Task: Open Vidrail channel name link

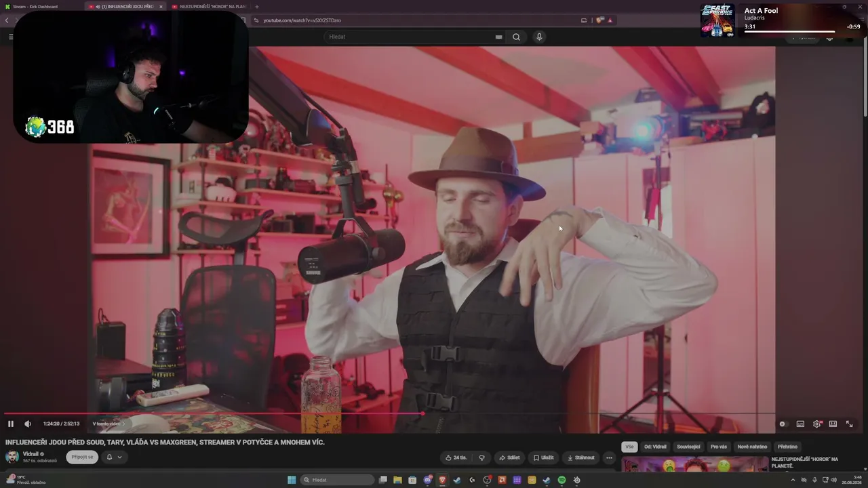Action: (x=31, y=454)
